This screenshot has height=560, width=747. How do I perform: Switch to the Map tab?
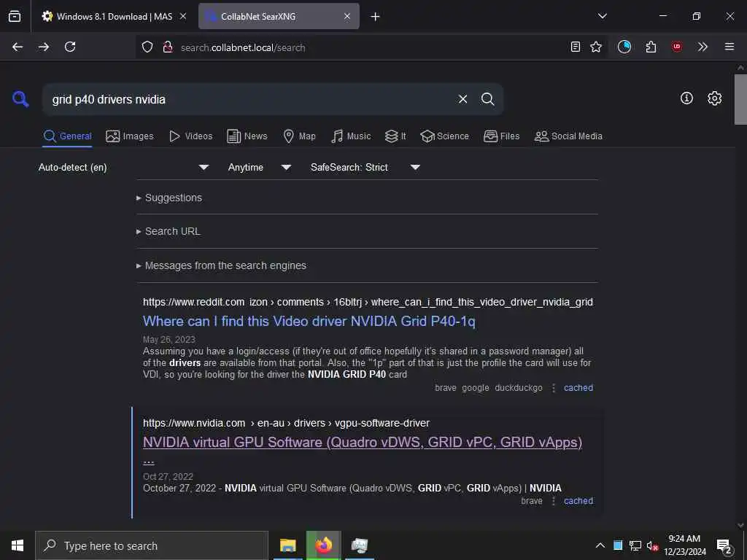(299, 136)
